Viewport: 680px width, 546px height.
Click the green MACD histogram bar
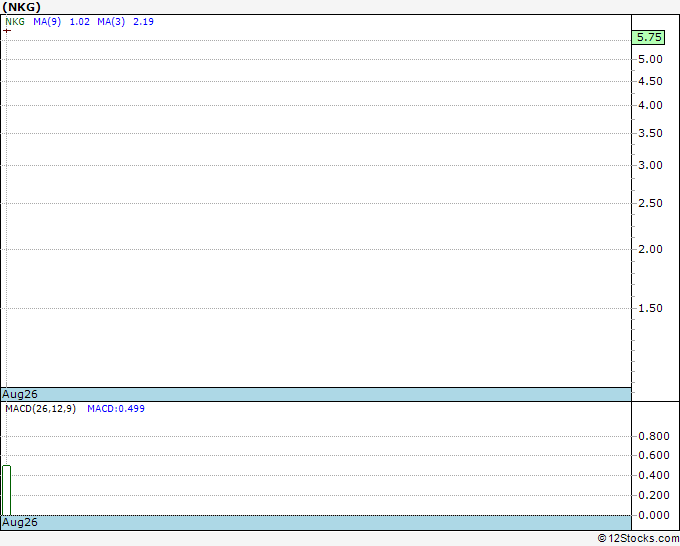pos(7,490)
